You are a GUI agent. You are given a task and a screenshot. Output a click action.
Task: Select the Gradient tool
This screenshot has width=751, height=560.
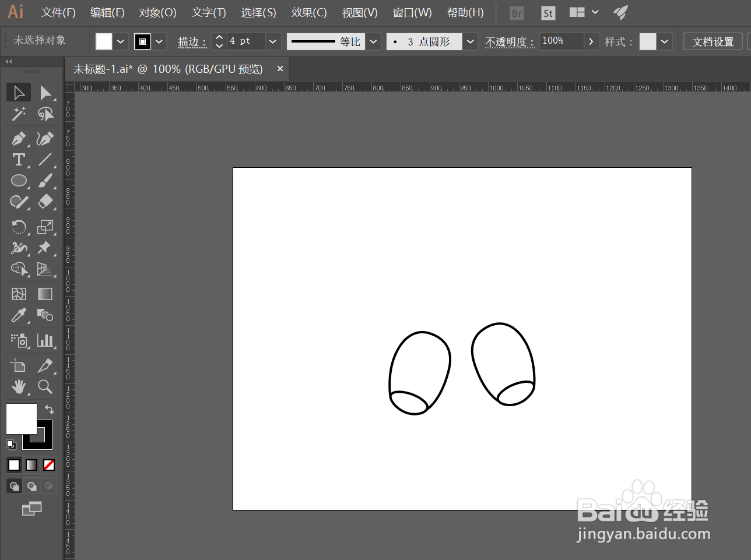45,294
